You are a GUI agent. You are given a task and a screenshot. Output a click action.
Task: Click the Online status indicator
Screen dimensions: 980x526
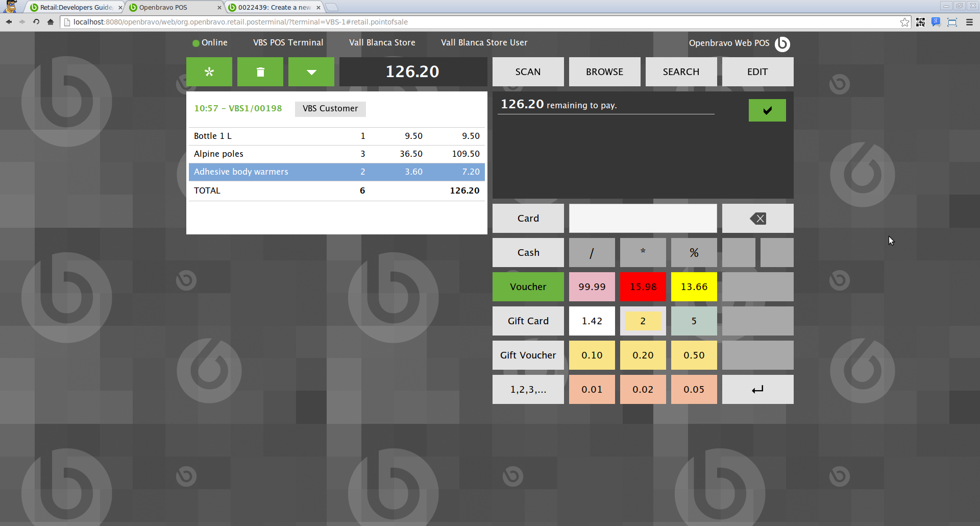210,43
